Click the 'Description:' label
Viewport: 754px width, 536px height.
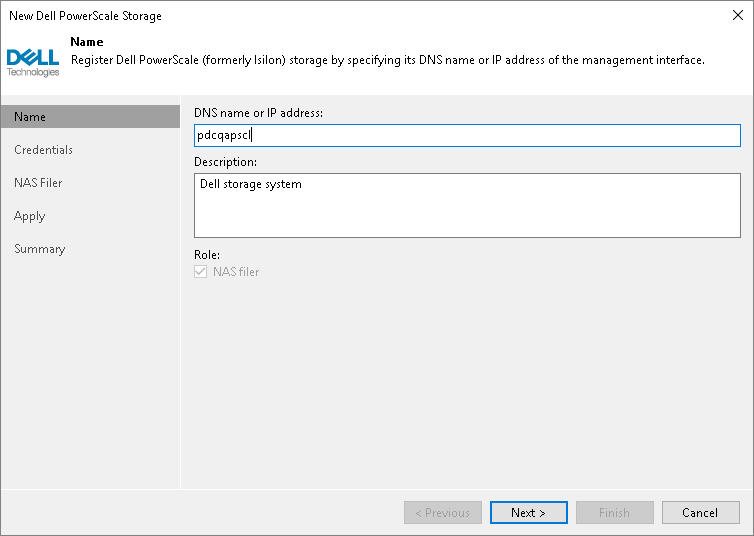(225, 162)
